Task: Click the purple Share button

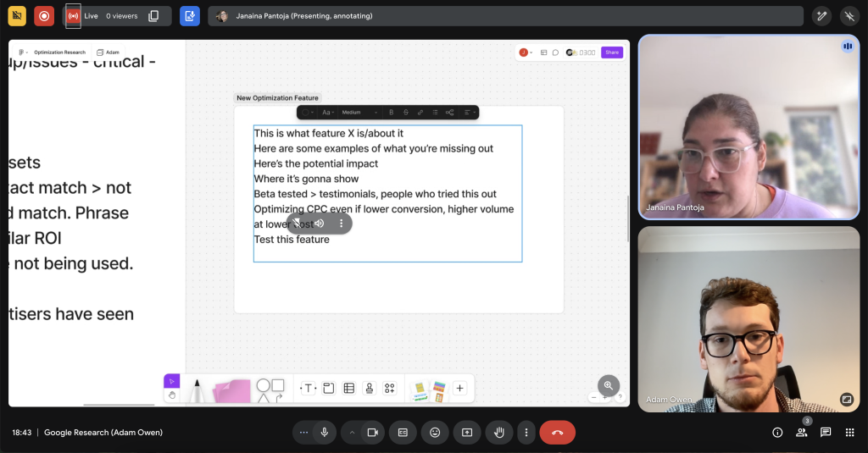Action: [611, 52]
